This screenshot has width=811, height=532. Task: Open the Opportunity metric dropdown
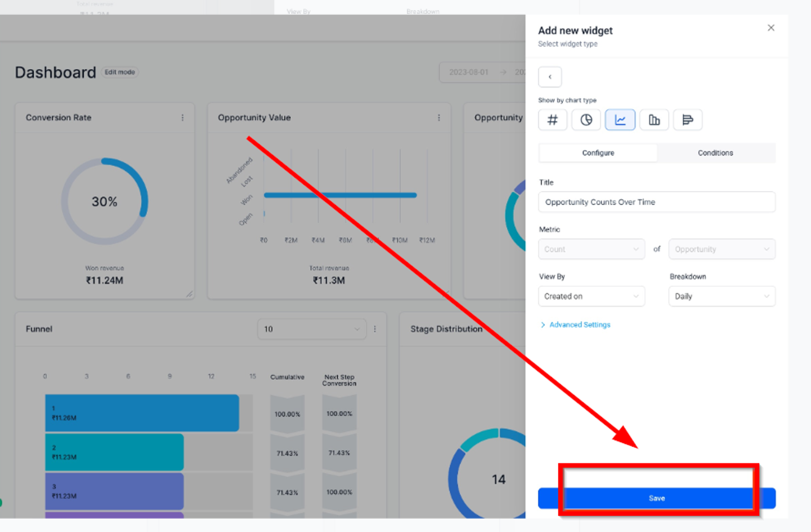(722, 249)
